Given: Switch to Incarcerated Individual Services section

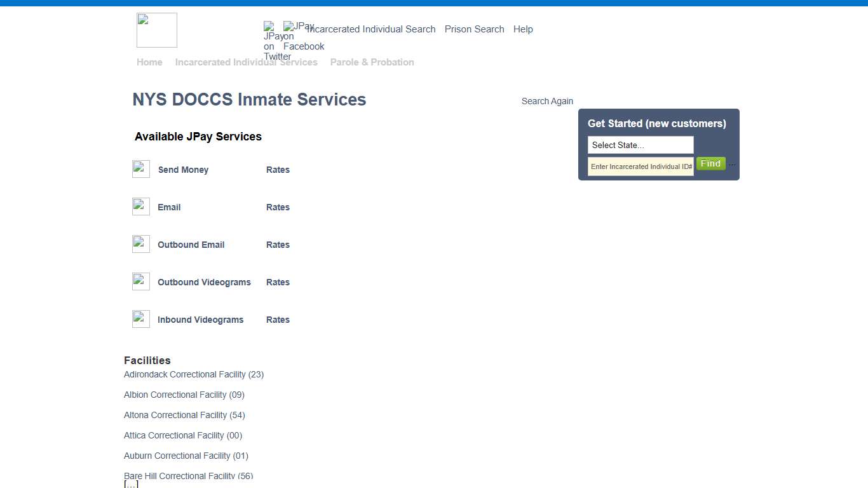Looking at the screenshot, I should pos(247,62).
